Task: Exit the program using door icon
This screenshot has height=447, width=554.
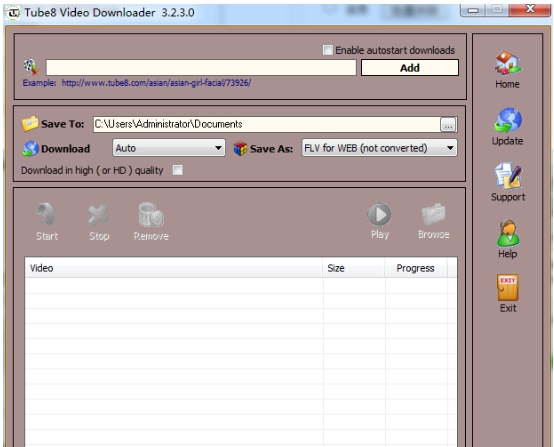Action: (x=508, y=287)
